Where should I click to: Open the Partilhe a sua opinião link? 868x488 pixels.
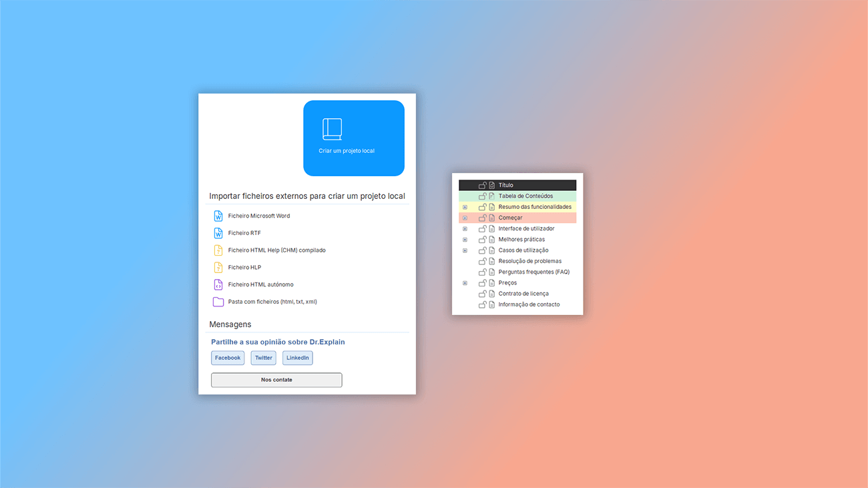[x=278, y=342]
